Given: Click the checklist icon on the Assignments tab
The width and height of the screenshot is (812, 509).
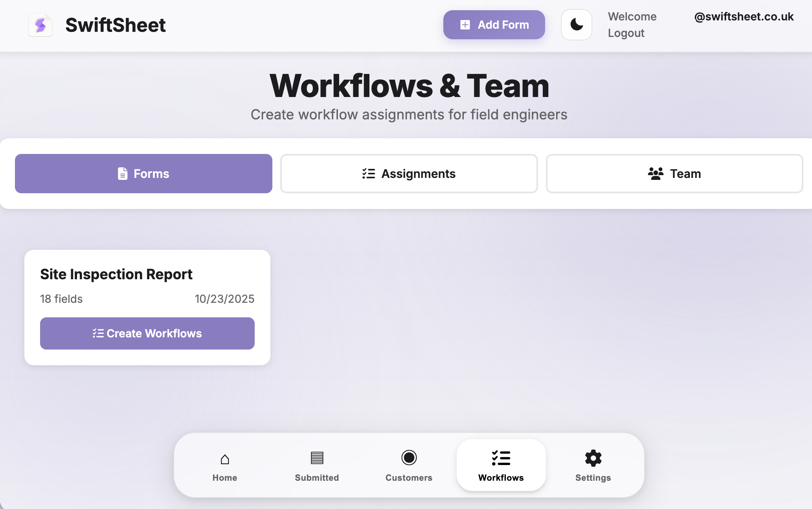Looking at the screenshot, I should (x=368, y=173).
